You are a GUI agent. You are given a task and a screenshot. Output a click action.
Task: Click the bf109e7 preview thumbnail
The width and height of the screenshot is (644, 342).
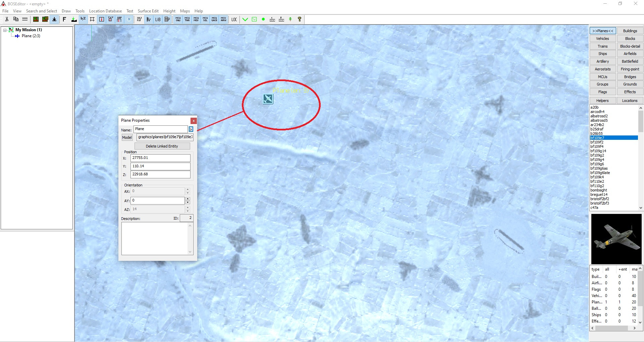(x=616, y=239)
